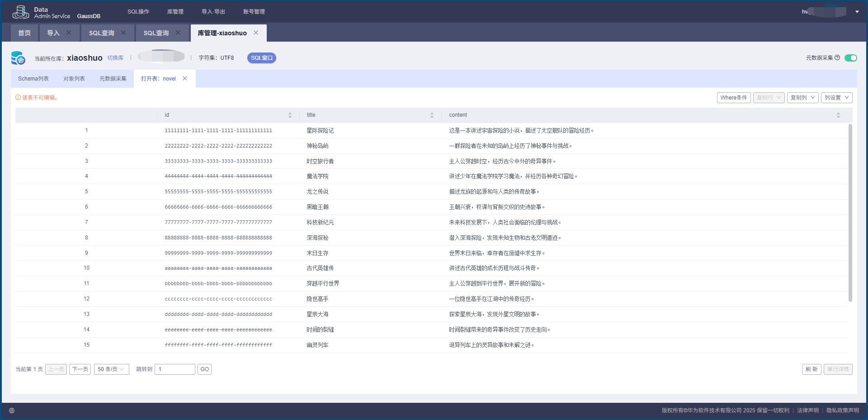
Task: Click the metadata collection help icon
Action: pyautogui.click(x=837, y=58)
